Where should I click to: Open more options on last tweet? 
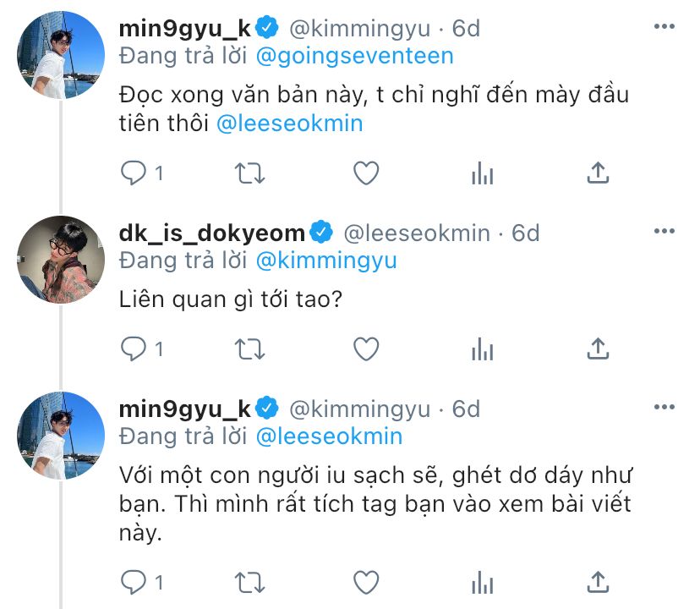tap(665, 409)
